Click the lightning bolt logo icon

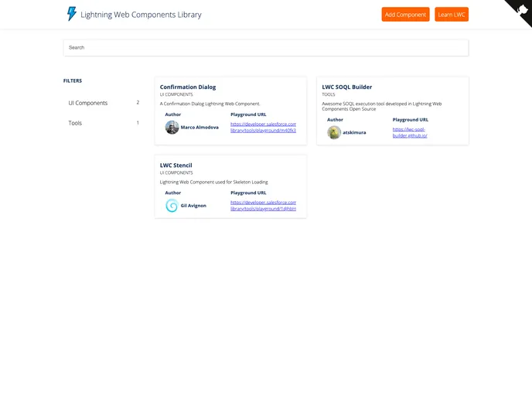point(72,14)
